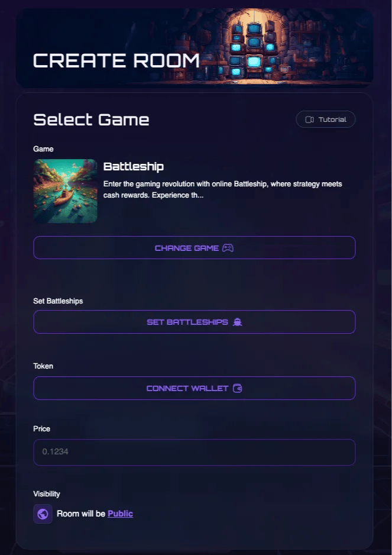Click the "Room will be" text
Screen dimensions: 392x555
click(81, 514)
